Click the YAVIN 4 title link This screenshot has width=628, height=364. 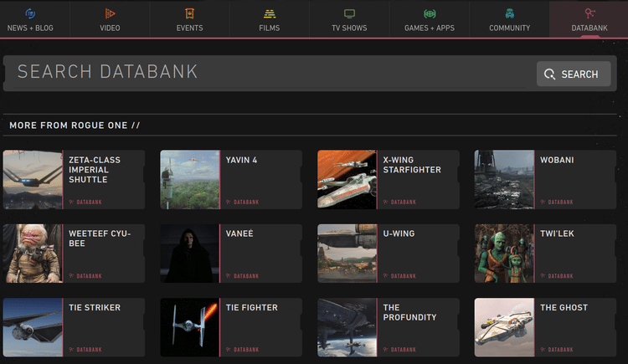241,160
